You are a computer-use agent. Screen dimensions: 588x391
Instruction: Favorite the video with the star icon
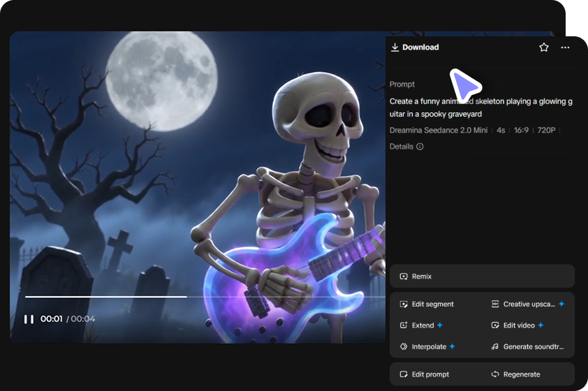544,47
